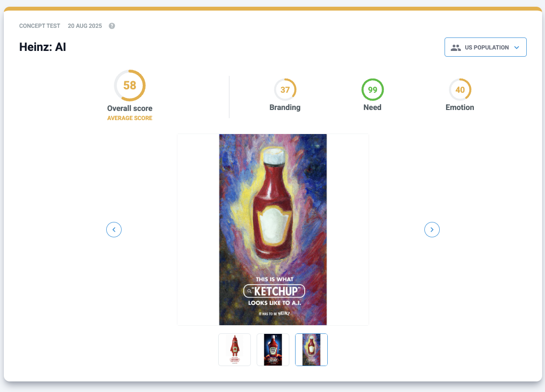This screenshot has height=392, width=545.
Task: Go to next concept image arrow
Action: coord(432,230)
